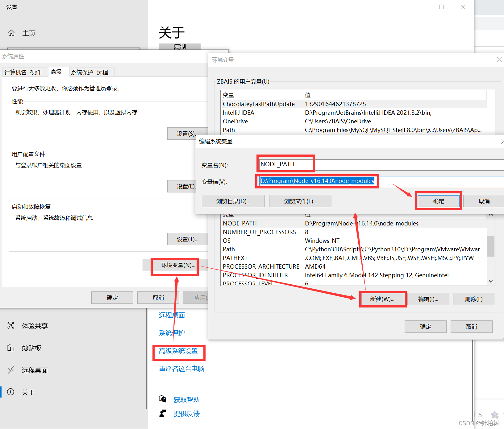Click the 变量值 input field
The width and height of the screenshot is (504, 429).
point(381,181)
